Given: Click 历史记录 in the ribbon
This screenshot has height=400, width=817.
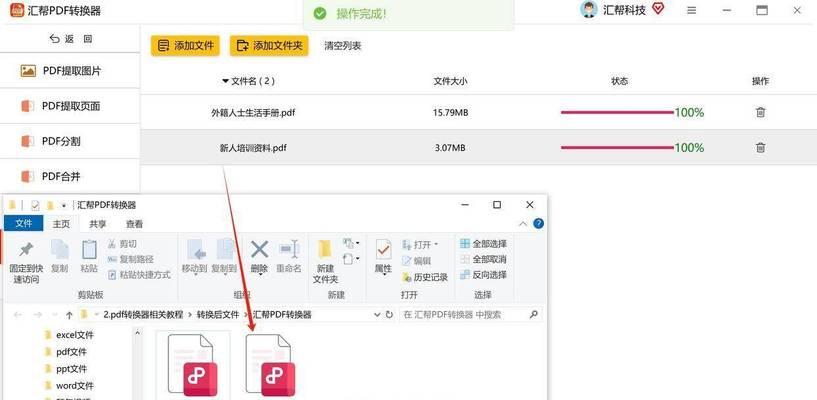Looking at the screenshot, I should [425, 278].
